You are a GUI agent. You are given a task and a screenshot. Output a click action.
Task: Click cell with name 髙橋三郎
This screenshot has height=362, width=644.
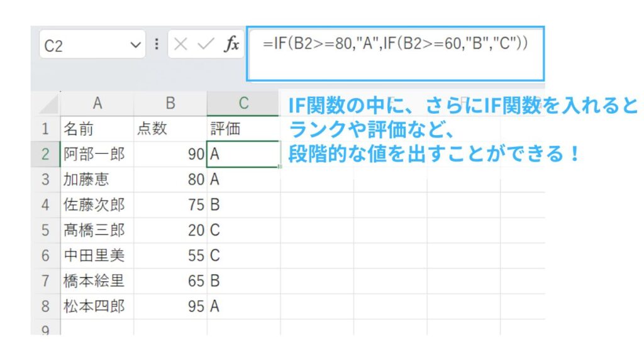pos(97,230)
